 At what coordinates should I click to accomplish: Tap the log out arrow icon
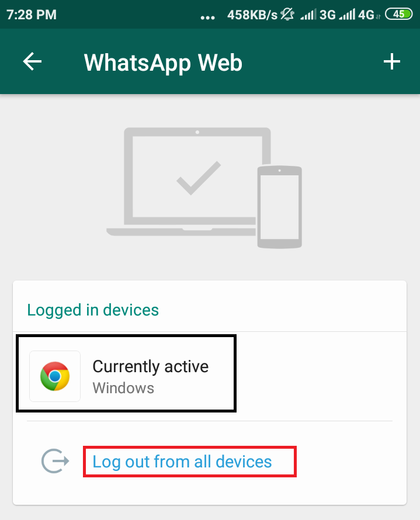coord(55,460)
